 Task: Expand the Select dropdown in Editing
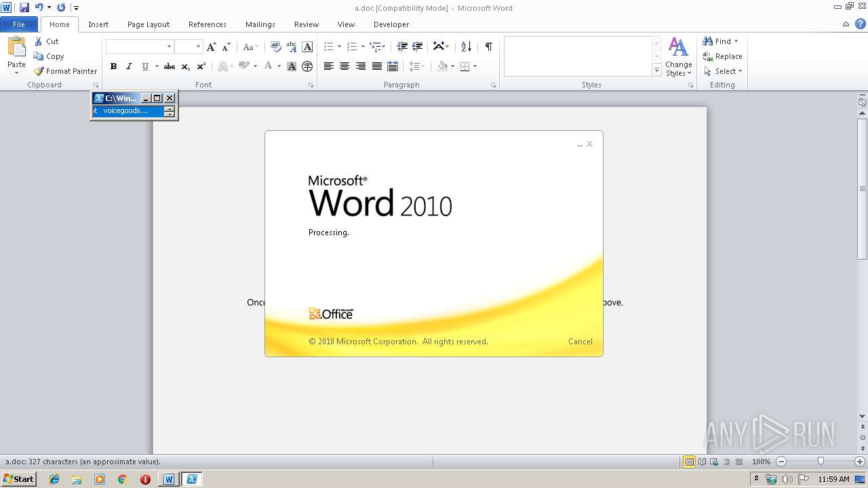click(x=740, y=71)
